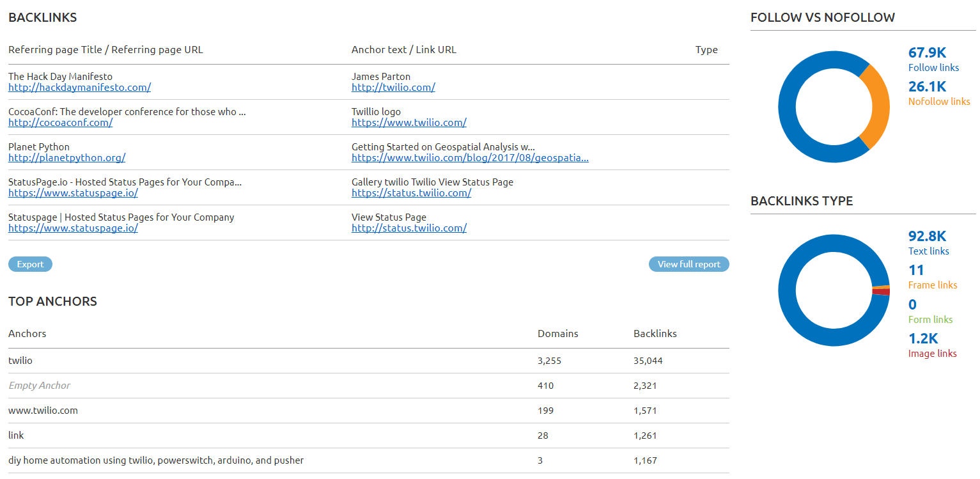The width and height of the screenshot is (980, 479).
Task: Open the twilio.com blog geospatial link
Action: tap(470, 158)
